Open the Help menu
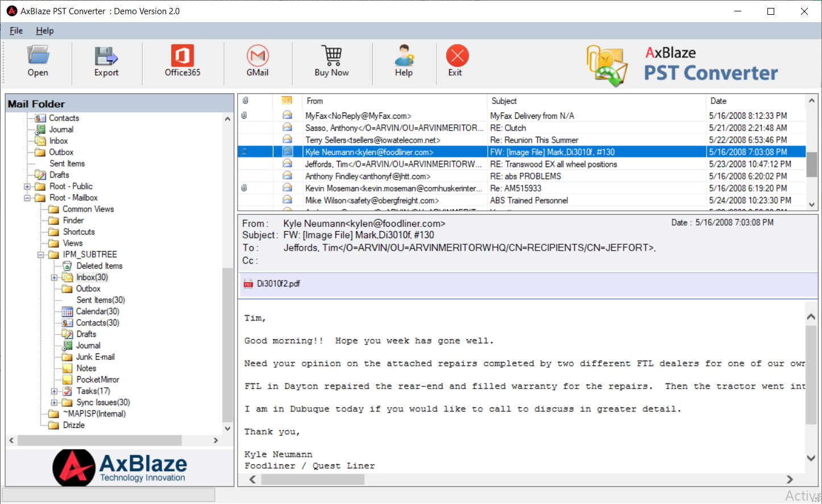The width and height of the screenshot is (822, 504). (x=45, y=31)
